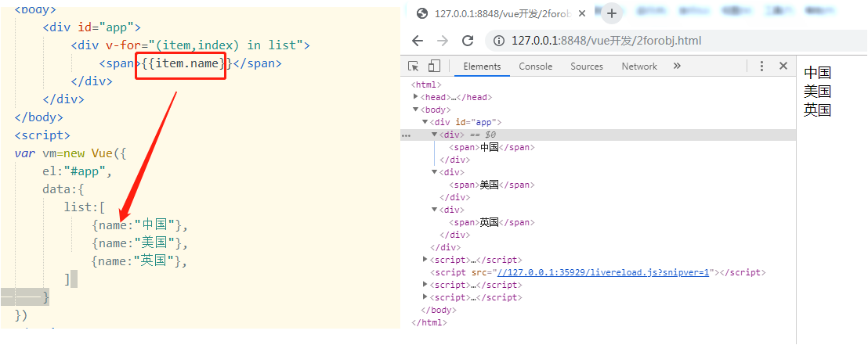Close the 127.0.0.1:8848 browser tab
The height and width of the screenshot is (345, 868).
click(582, 14)
